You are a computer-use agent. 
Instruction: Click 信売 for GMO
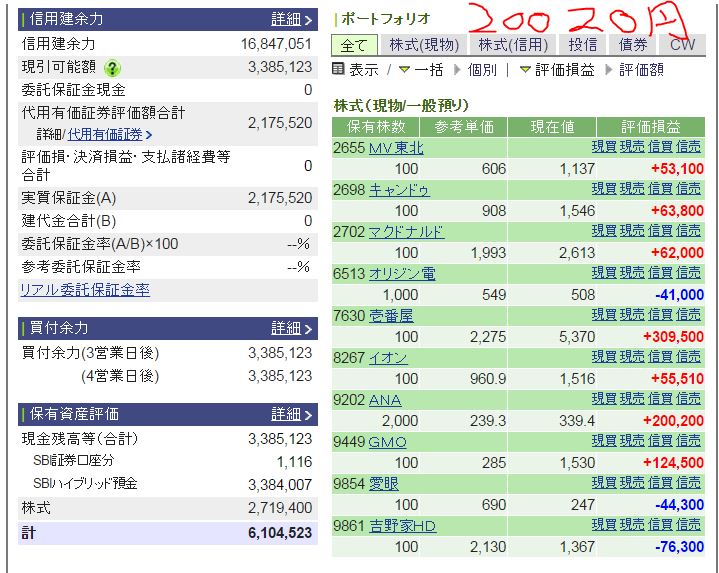[688, 441]
